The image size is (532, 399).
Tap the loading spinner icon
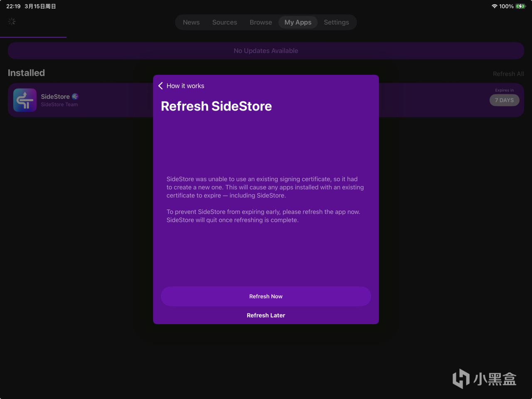[x=12, y=21]
